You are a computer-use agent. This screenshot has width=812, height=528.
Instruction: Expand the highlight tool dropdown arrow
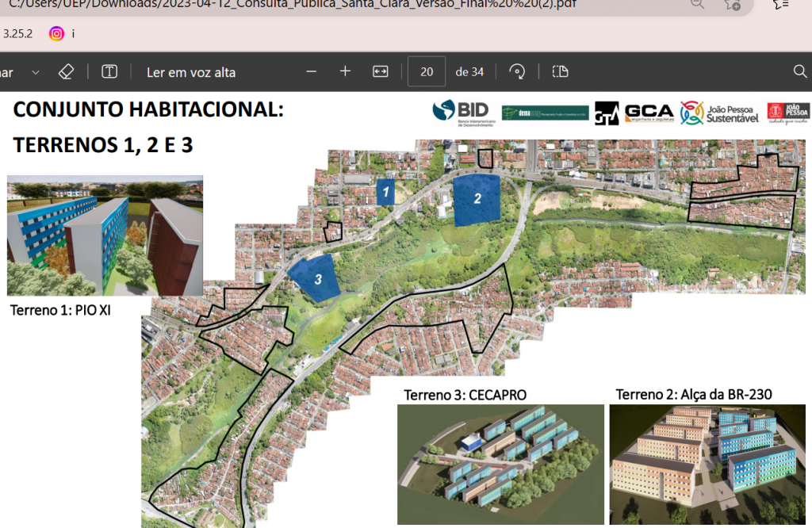pos(36,72)
